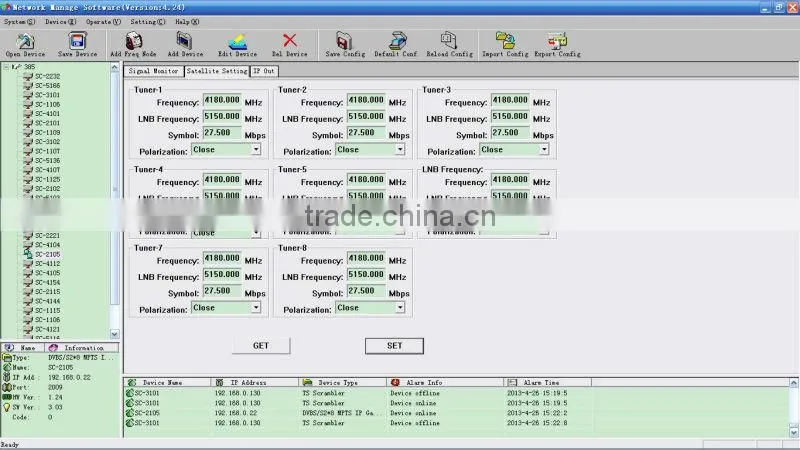Click the device tree scroll-down arrow
This screenshot has width=800, height=450.
pos(114,334)
